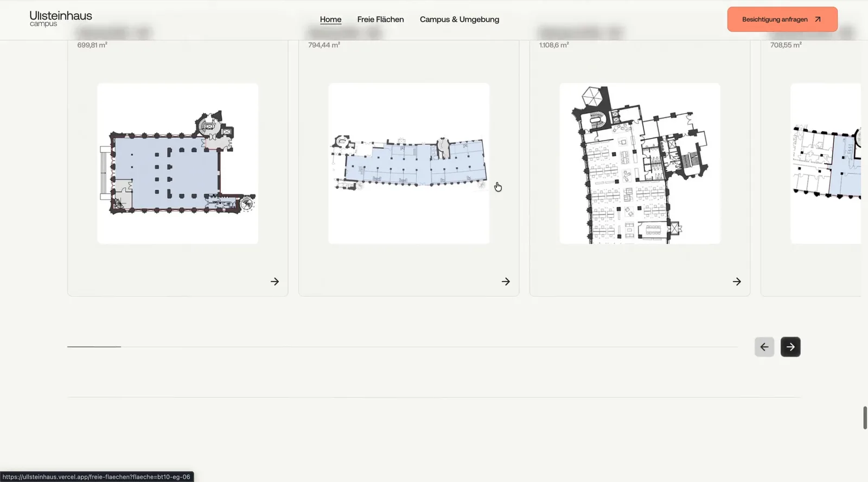Open the arrow on the 1.108,6 m² card
The width and height of the screenshot is (868, 482).
(737, 282)
